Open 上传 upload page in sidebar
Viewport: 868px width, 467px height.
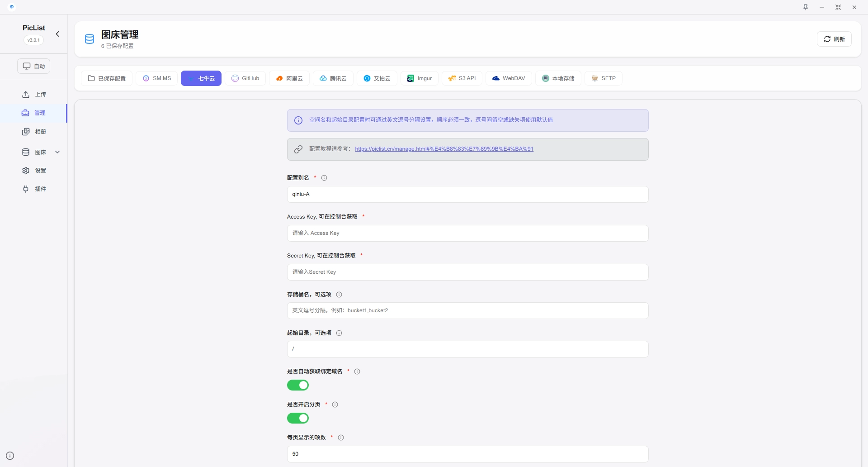point(34,94)
